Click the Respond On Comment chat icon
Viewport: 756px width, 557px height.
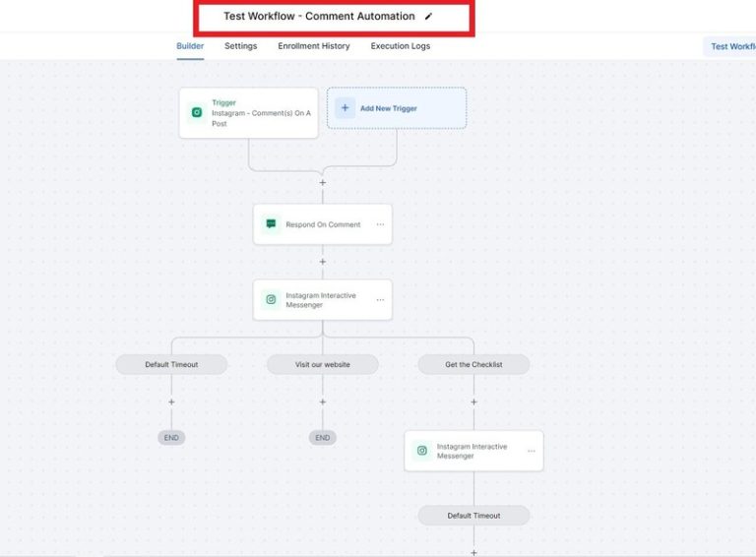pos(271,224)
